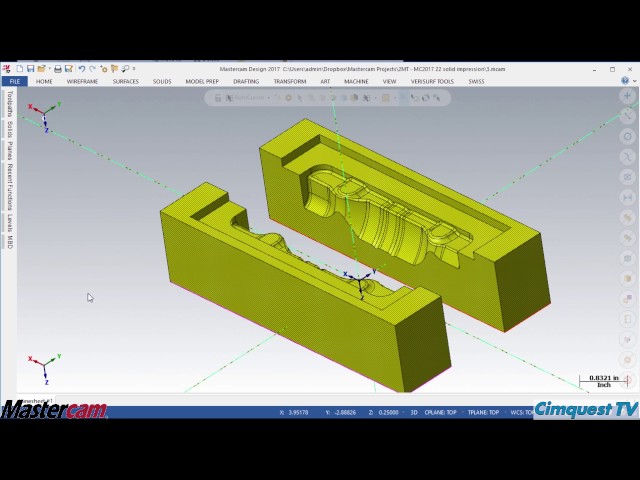Switch to the SURFACES ribbon tab
640x480 pixels.
[x=126, y=81]
